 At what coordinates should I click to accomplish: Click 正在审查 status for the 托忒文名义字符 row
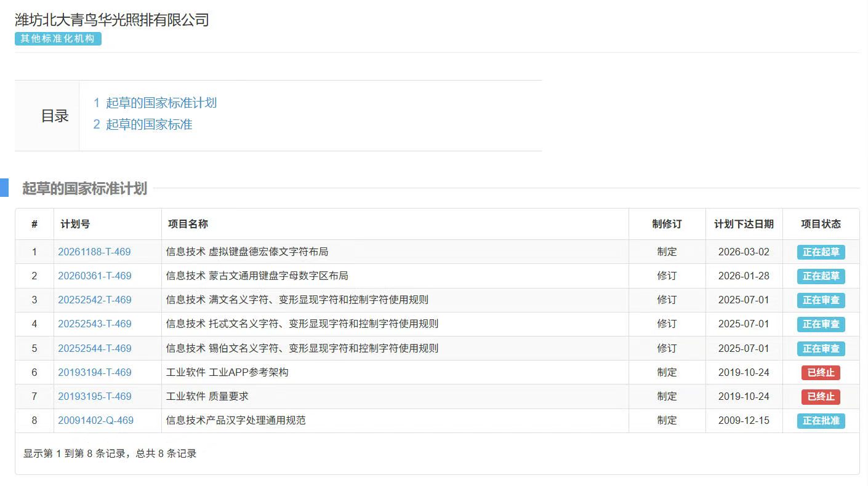tap(821, 324)
